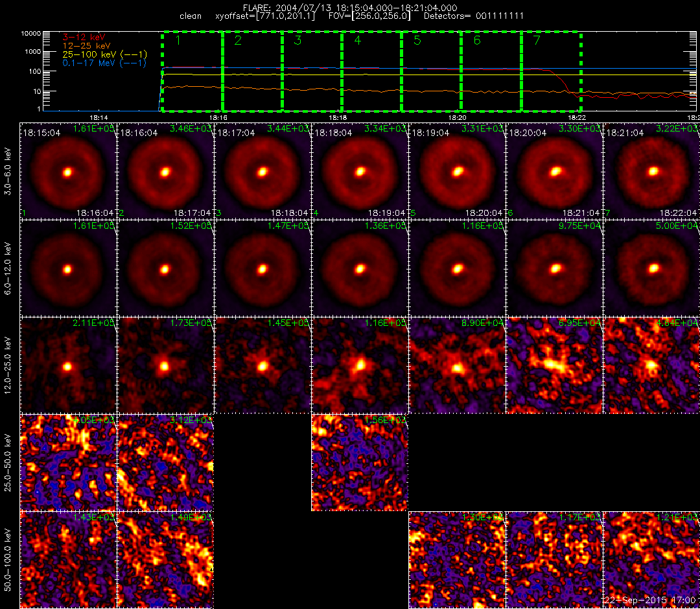
Task: Click the '12.0-25.0 keV' row label
Action: point(8,366)
